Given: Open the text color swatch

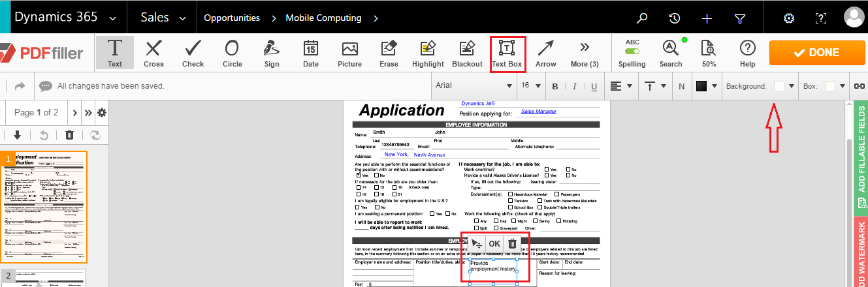Looking at the screenshot, I should point(701,86).
